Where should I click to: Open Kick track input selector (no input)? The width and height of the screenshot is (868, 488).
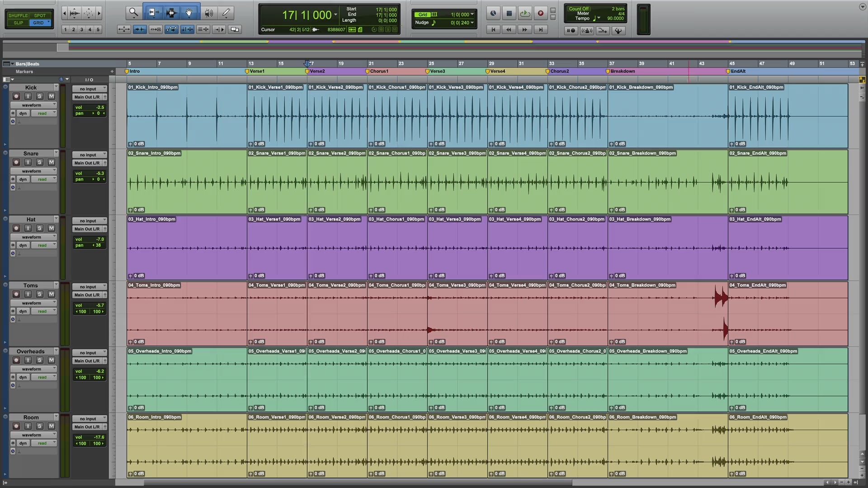coord(90,89)
